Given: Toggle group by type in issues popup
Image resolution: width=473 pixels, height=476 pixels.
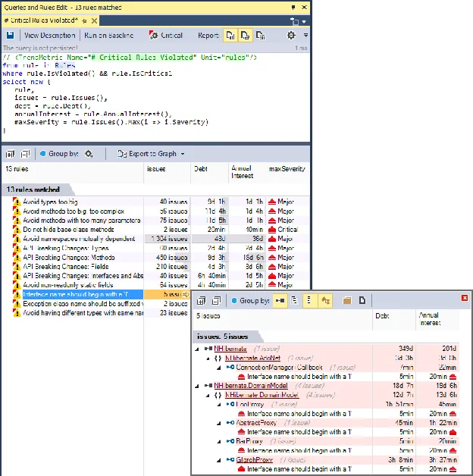Looking at the screenshot, I should [x=309, y=301].
